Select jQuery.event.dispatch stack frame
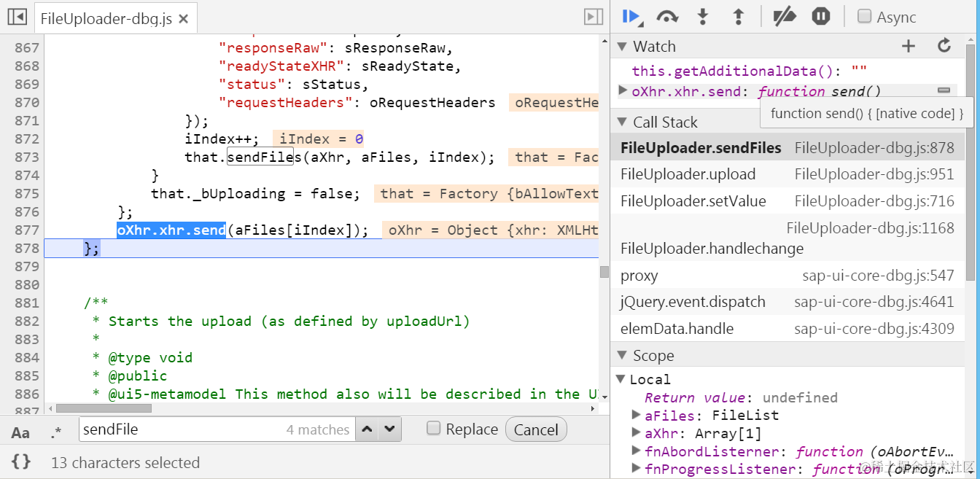 point(787,302)
